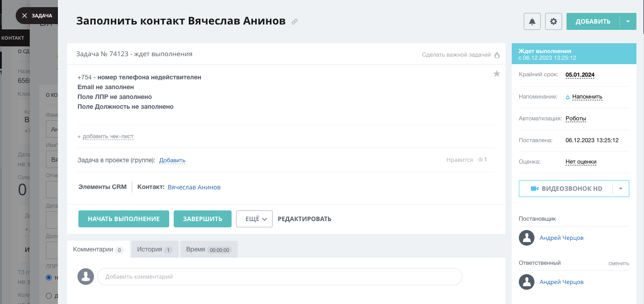Copy task link via chain icon
644x304 pixels.
[294, 21]
